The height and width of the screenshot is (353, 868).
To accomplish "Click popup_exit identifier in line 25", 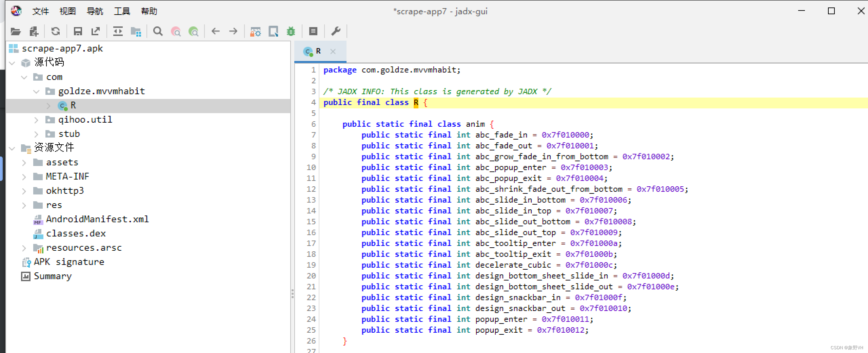I will pyautogui.click(x=499, y=330).
